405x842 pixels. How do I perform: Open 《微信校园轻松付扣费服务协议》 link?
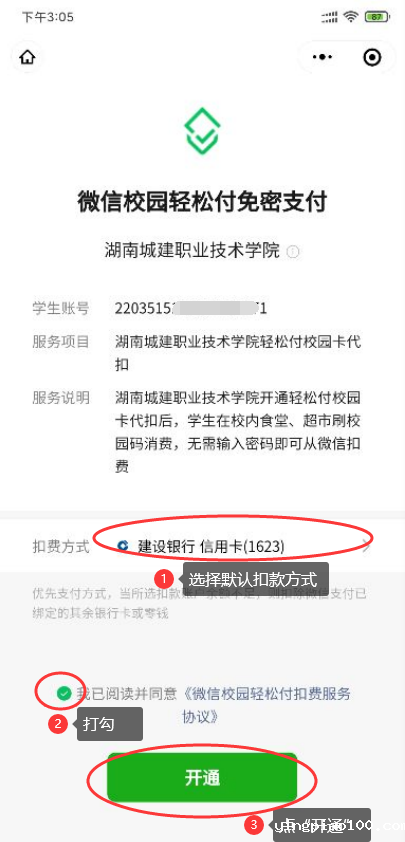point(266,705)
